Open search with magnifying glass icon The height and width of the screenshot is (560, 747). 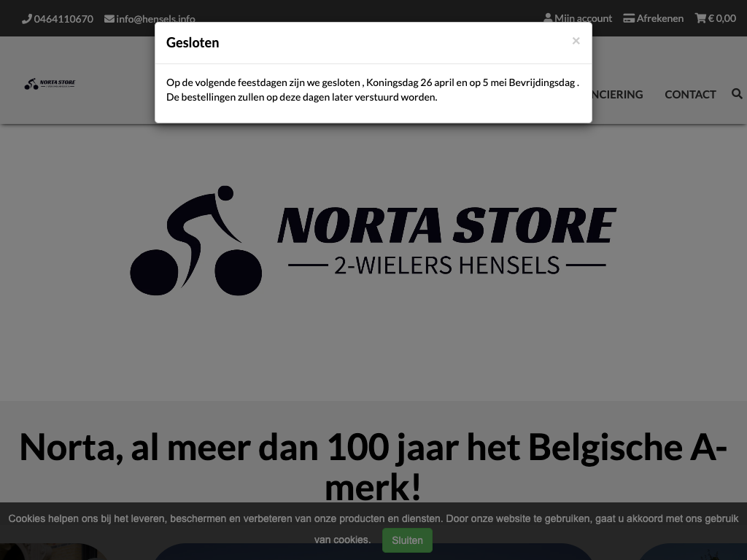pyautogui.click(x=737, y=94)
